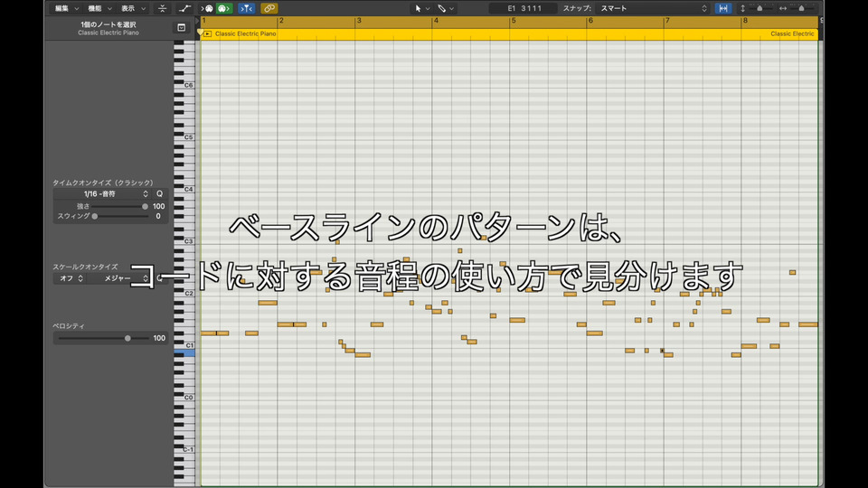Adjust the 強さ strength slider
The image size is (868, 488).
119,206
